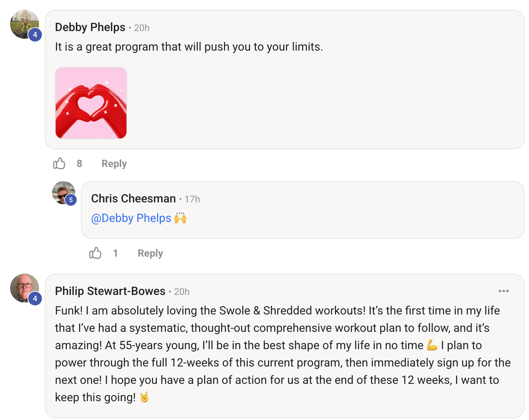Click the level 5 badge on Chris's avatar
The image size is (529, 420).
coord(71,200)
